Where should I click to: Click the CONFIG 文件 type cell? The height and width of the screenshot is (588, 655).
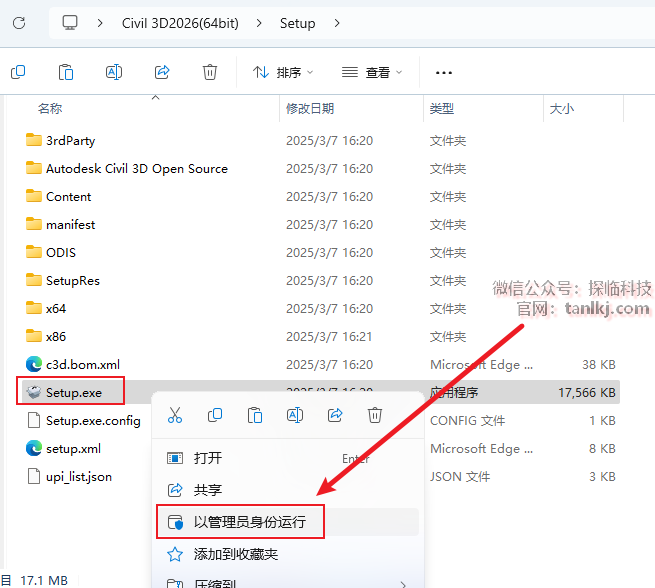click(467, 420)
